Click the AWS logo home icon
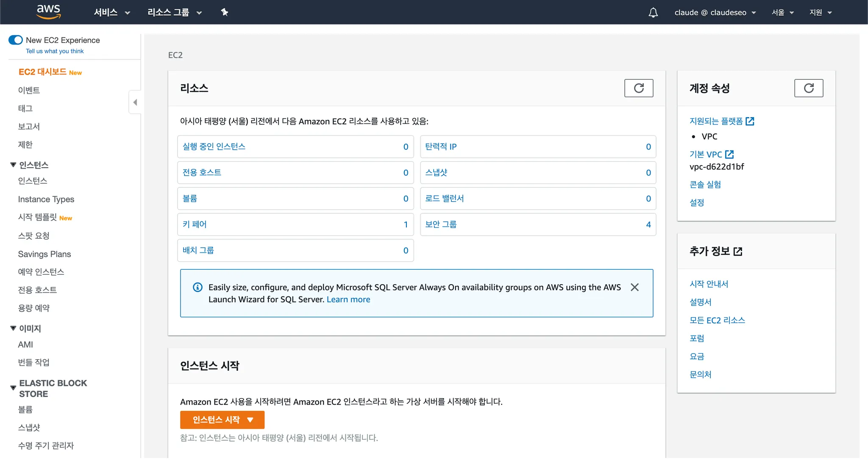Viewport: 868px width, 461px height. point(48,12)
